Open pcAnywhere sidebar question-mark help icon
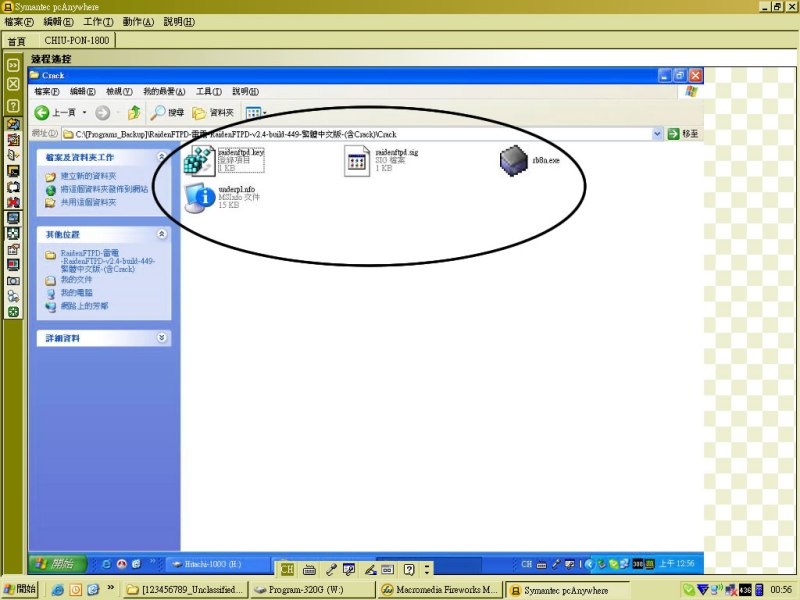This screenshot has height=600, width=800. tap(13, 106)
